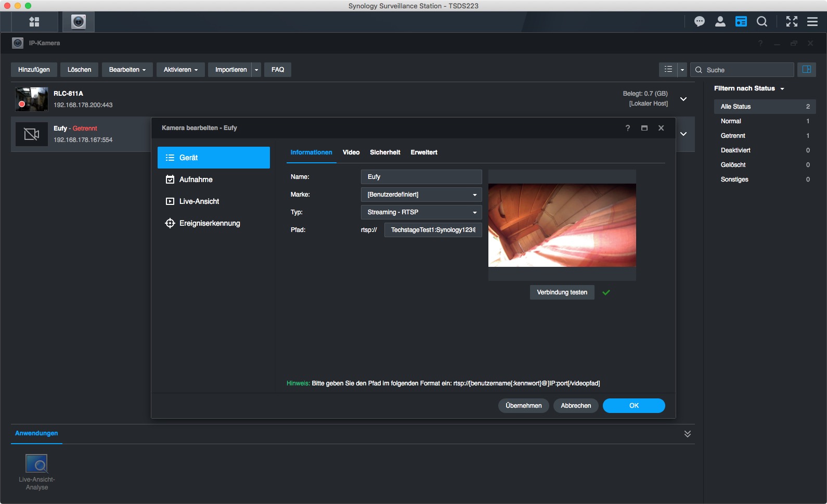
Task: Open help in Kamera bearbeiten dialog
Action: click(x=627, y=128)
